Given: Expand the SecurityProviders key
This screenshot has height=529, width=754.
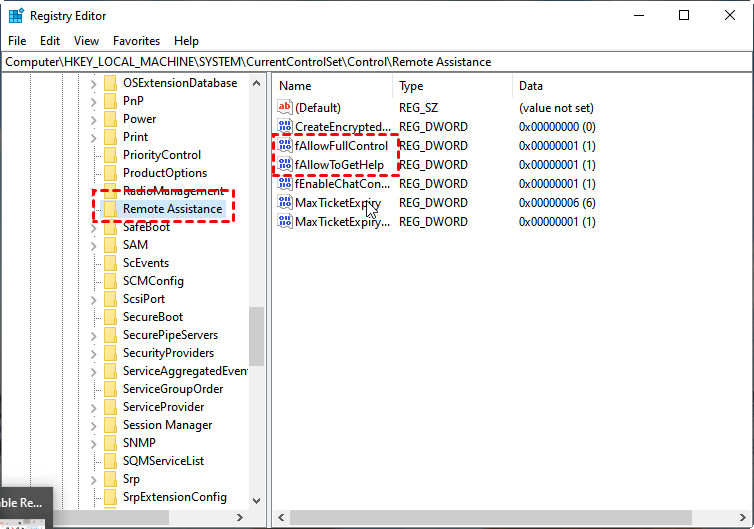Looking at the screenshot, I should pos(93,353).
